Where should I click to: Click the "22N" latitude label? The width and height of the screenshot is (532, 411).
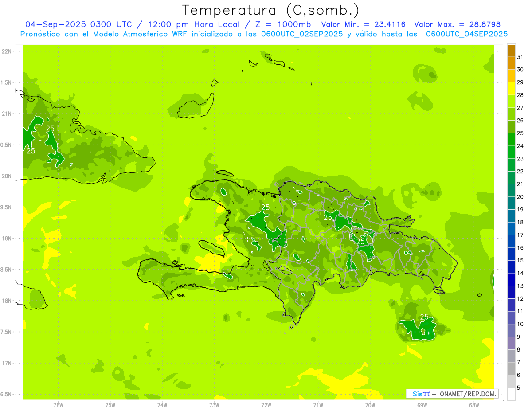[x=8, y=51]
